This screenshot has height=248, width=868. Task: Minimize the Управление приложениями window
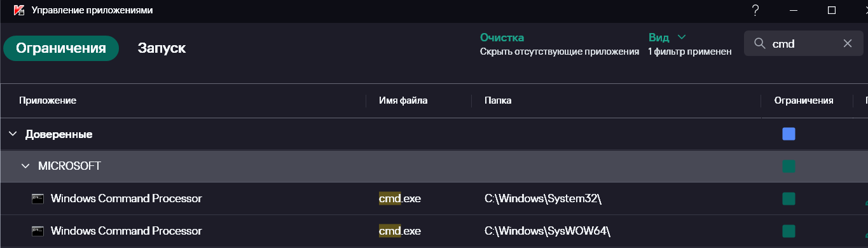794,10
